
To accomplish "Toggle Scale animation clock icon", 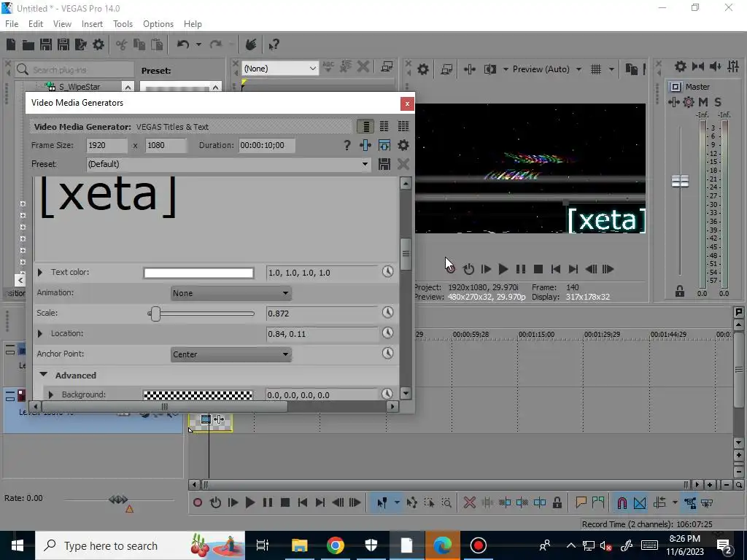I will point(388,313).
